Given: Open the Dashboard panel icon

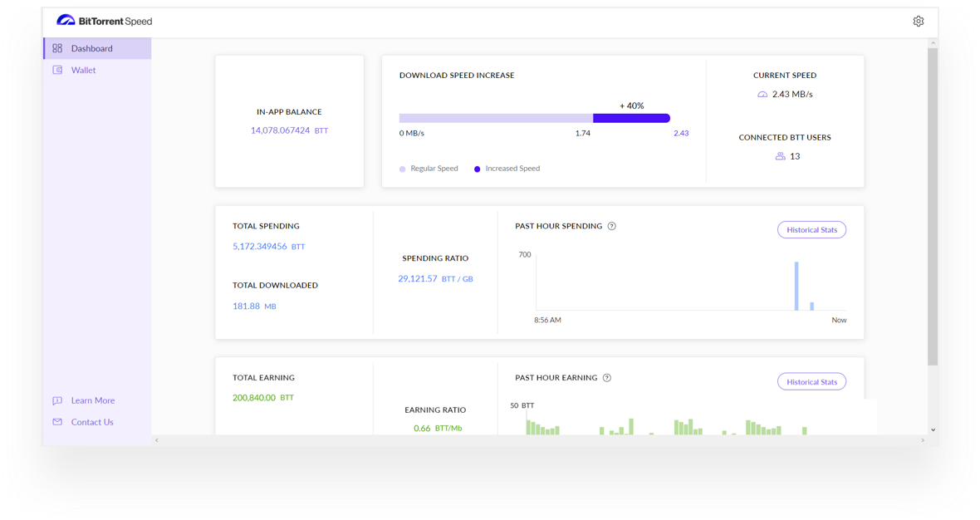Looking at the screenshot, I should pyautogui.click(x=57, y=48).
